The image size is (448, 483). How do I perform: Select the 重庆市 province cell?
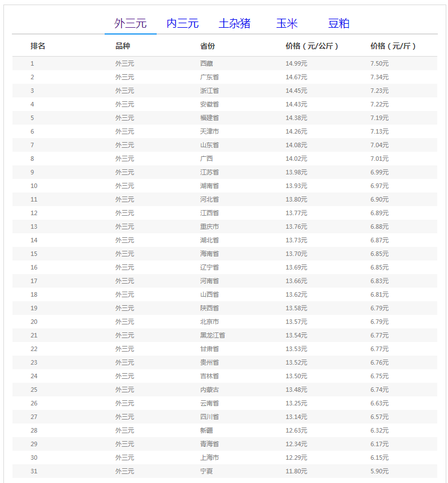coord(209,226)
